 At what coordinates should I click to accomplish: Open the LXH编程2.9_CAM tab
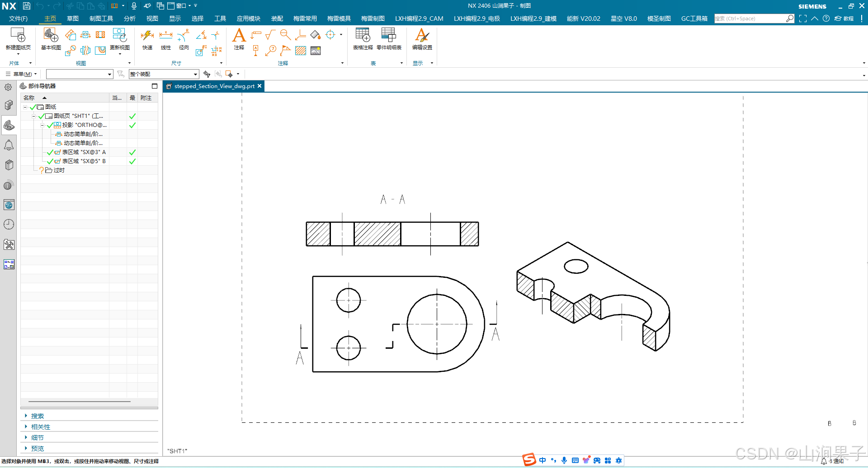[419, 19]
